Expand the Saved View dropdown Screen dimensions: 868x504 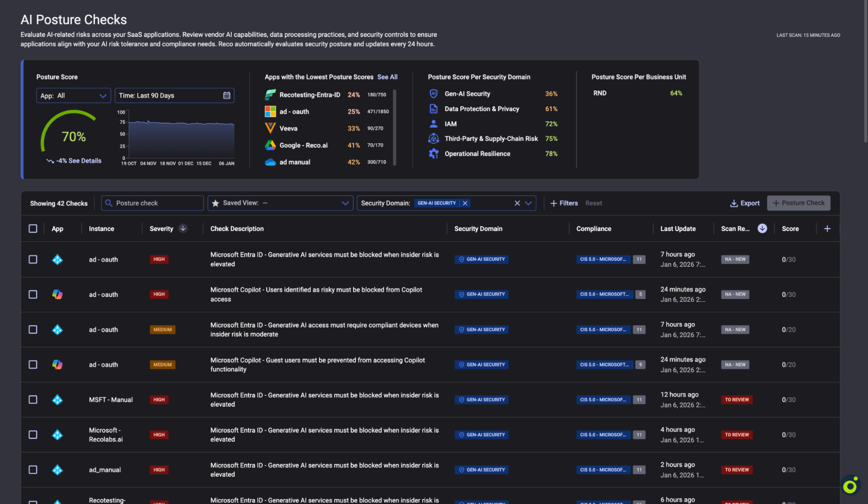click(345, 203)
